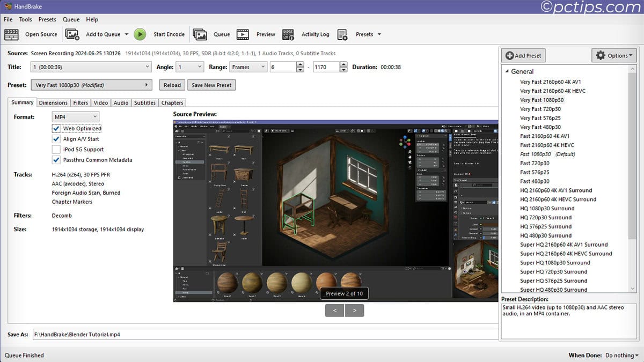The image size is (644, 362).
Task: Uncheck Passthru Common Metadata
Action: click(56, 160)
